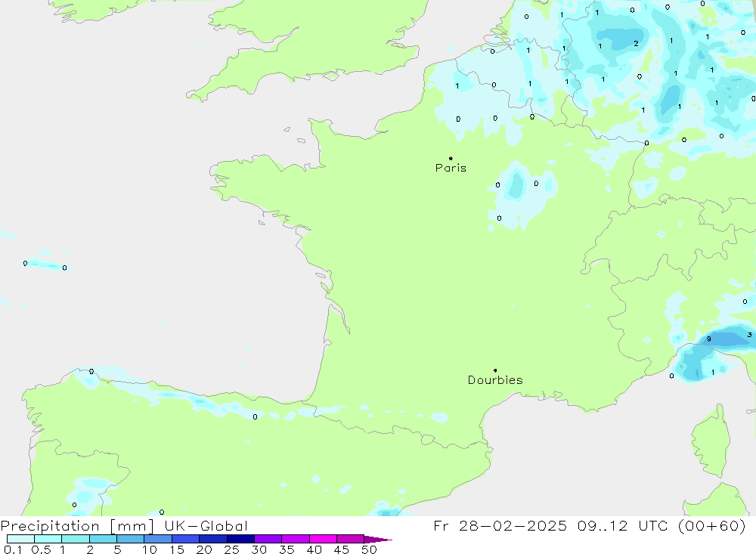Click the Paris city label
The height and width of the screenshot is (554, 756).
pos(451,168)
